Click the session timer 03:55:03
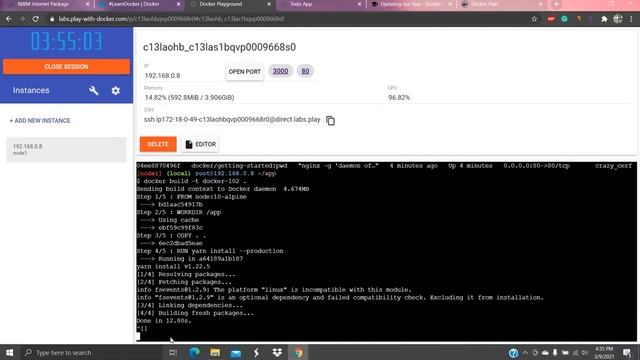Screen dimensions: 640x360 click(x=66, y=41)
